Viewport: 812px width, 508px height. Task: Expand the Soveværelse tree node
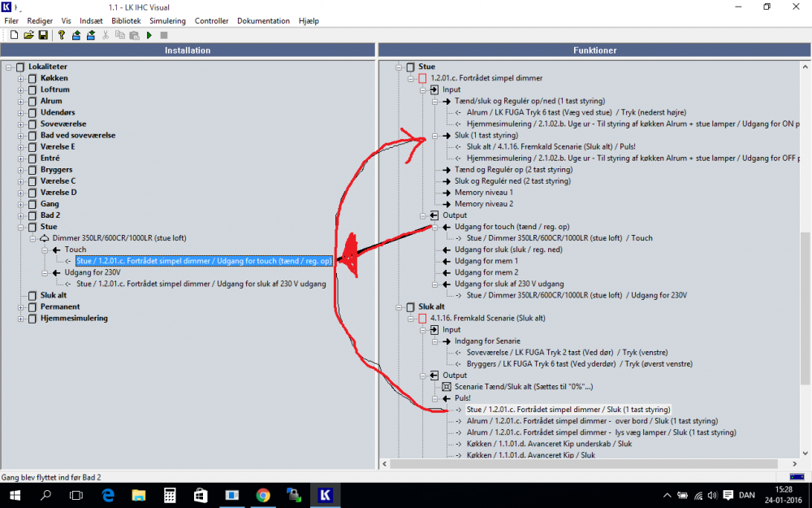21,124
